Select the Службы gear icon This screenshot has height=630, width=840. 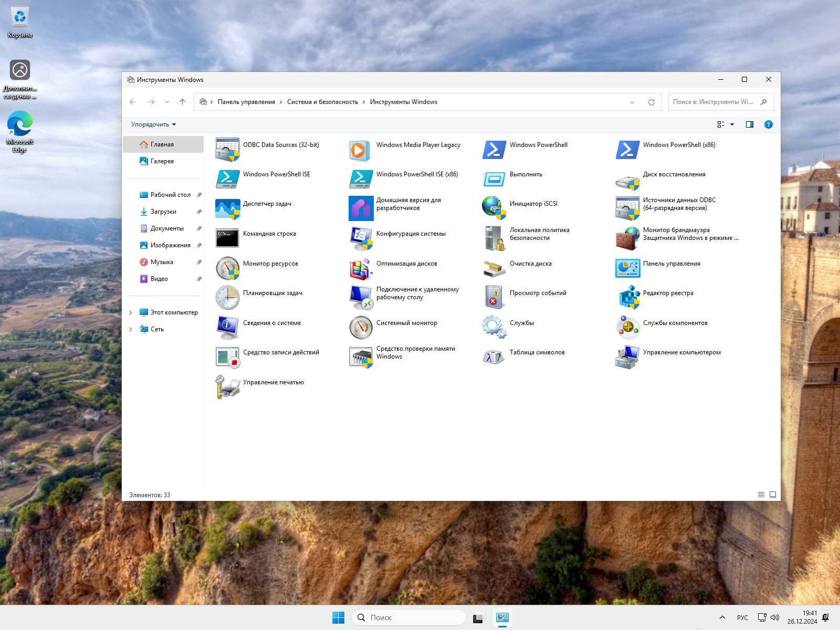(494, 328)
